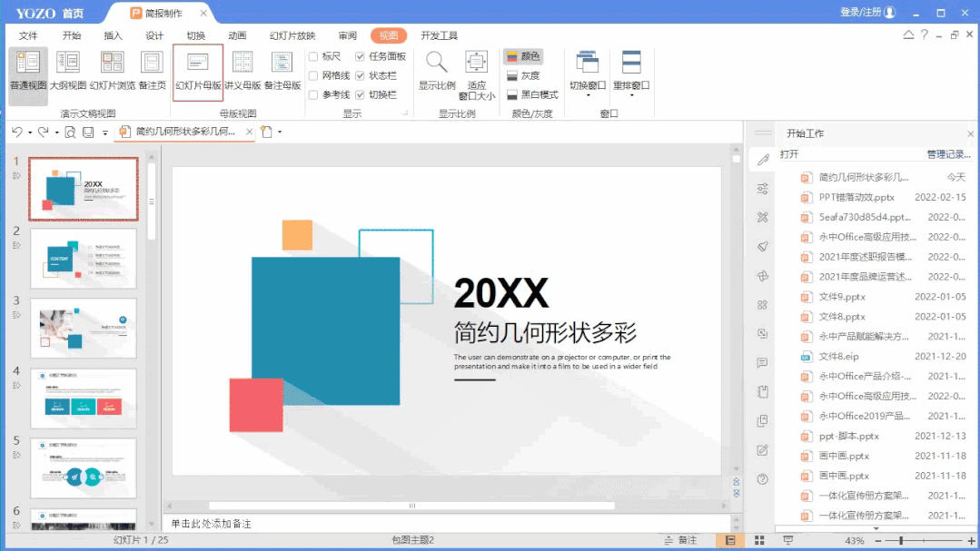Select slide 2 thumbnail
Image resolution: width=980 pixels, height=551 pixels.
click(x=84, y=259)
